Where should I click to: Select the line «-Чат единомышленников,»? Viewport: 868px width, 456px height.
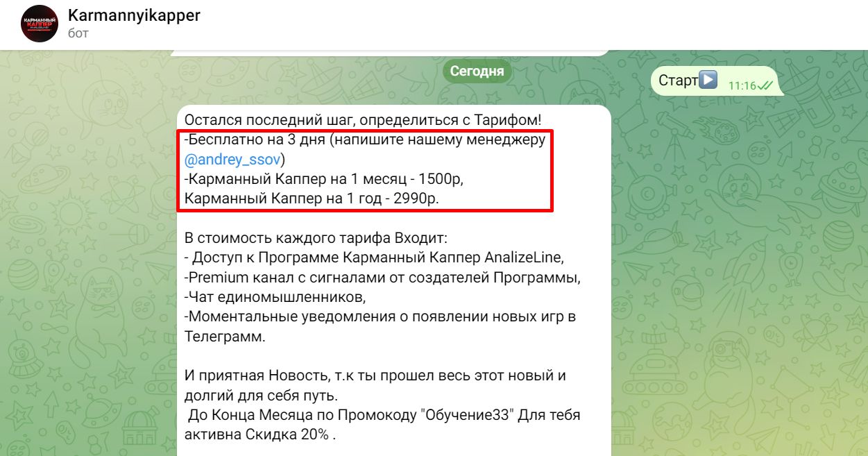(x=275, y=297)
